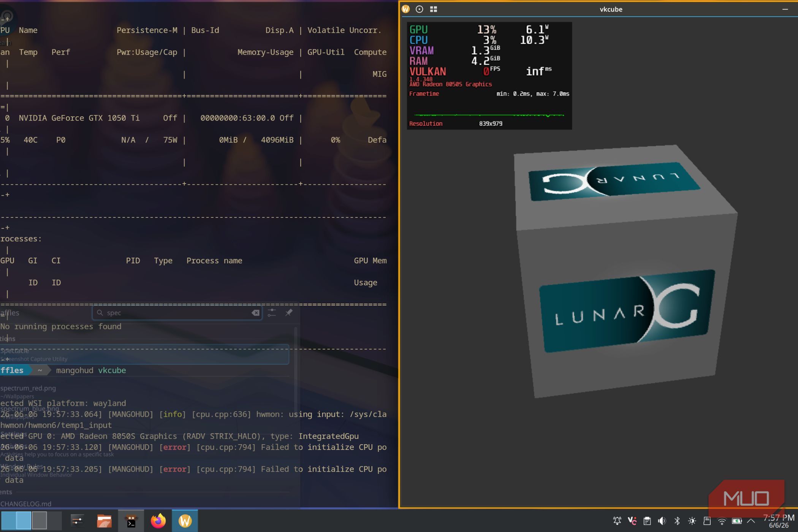
Task: Select the spectrum_red.png search result
Action: pos(144,391)
